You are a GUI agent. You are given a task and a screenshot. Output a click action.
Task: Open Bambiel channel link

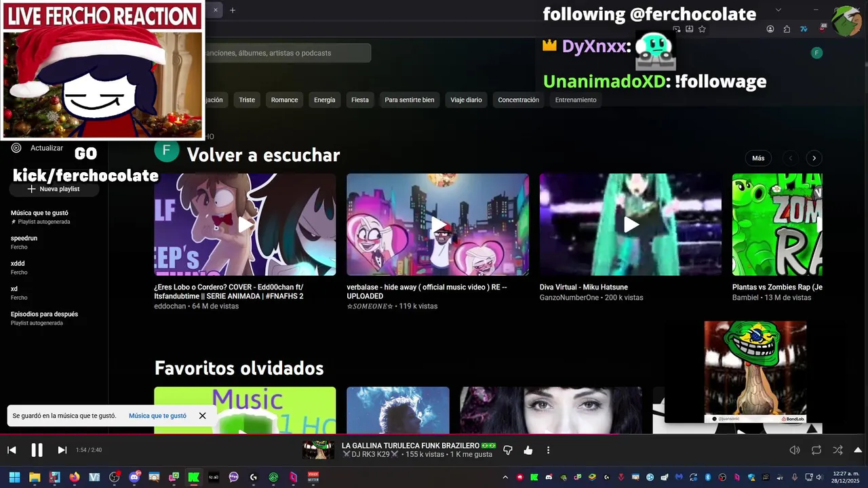click(745, 298)
